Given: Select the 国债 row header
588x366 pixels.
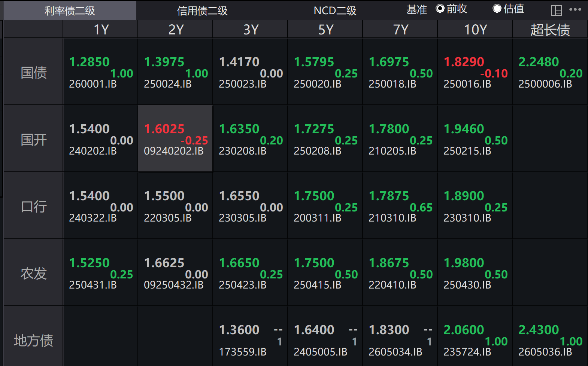Looking at the screenshot, I should 33,72.
